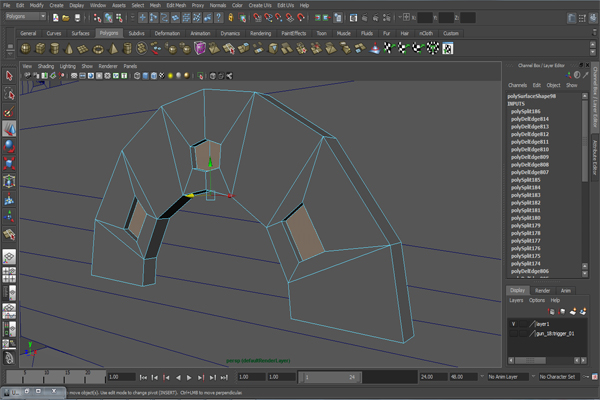Toggle visibility V box of layer1
This screenshot has height=400, width=600.
pyautogui.click(x=514, y=324)
